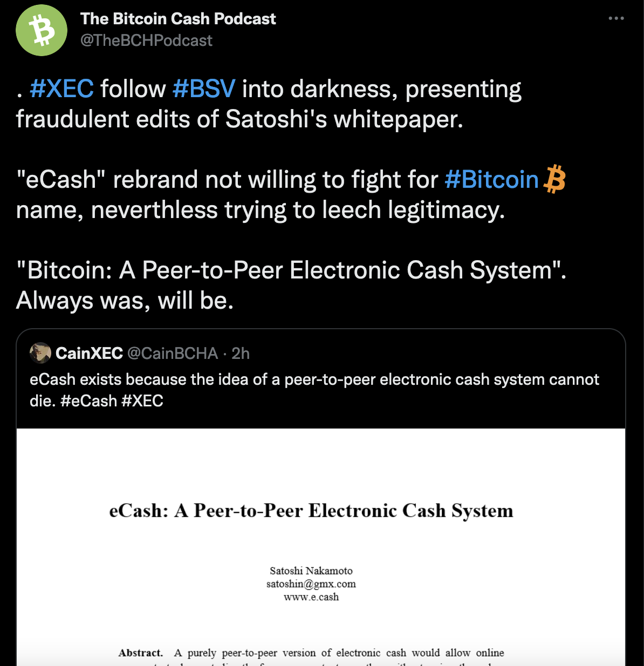Open the #BSV hashtag link
Image resolution: width=644 pixels, height=666 pixels.
click(x=204, y=89)
